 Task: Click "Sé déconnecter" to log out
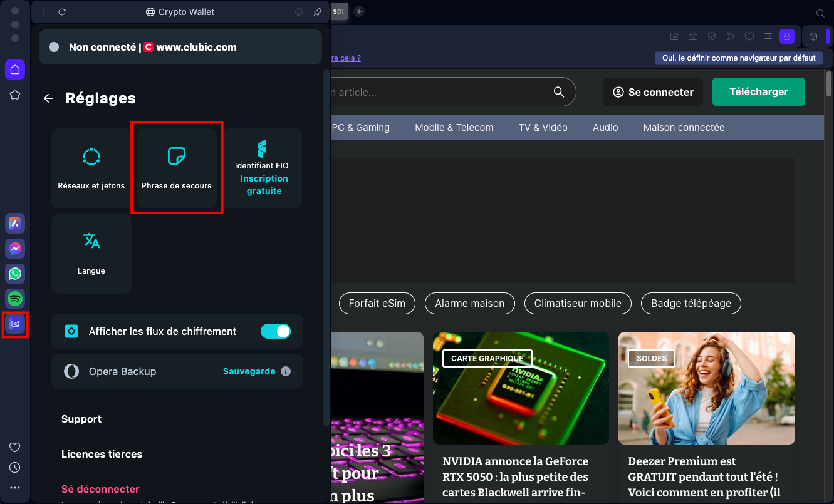pos(100,489)
